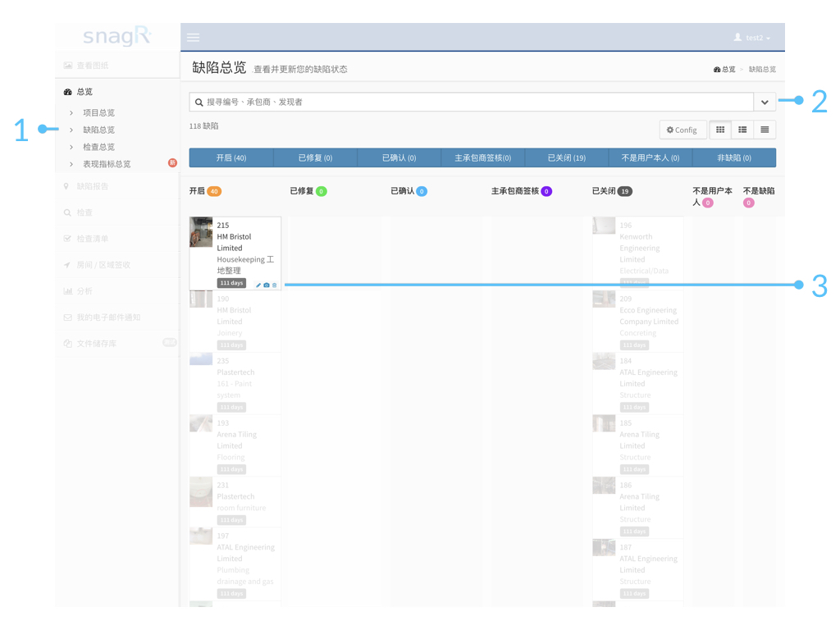
Task: Click camera icon on defect 215
Action: (267, 285)
